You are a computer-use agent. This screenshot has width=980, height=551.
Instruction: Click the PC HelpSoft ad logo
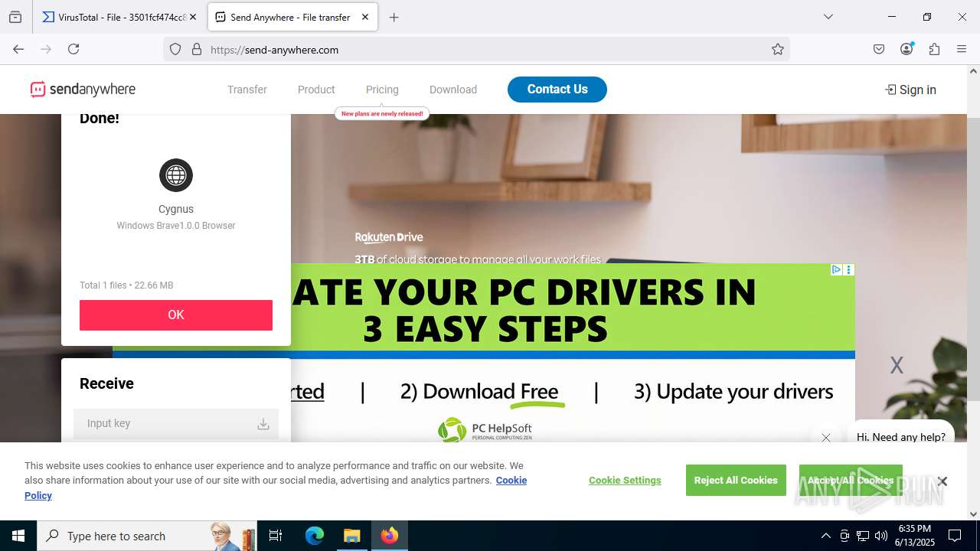[485, 430]
